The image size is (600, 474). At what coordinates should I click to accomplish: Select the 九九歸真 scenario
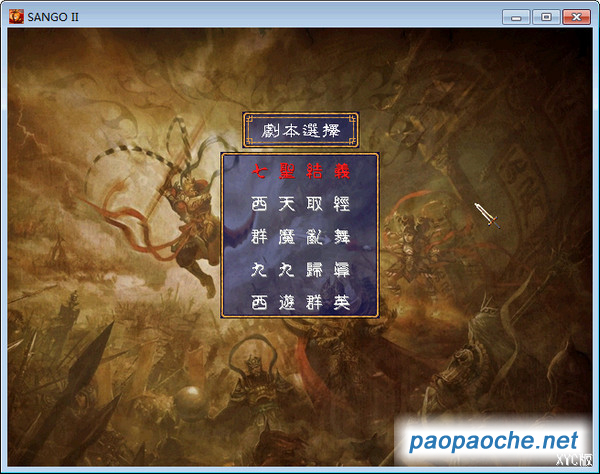300,269
